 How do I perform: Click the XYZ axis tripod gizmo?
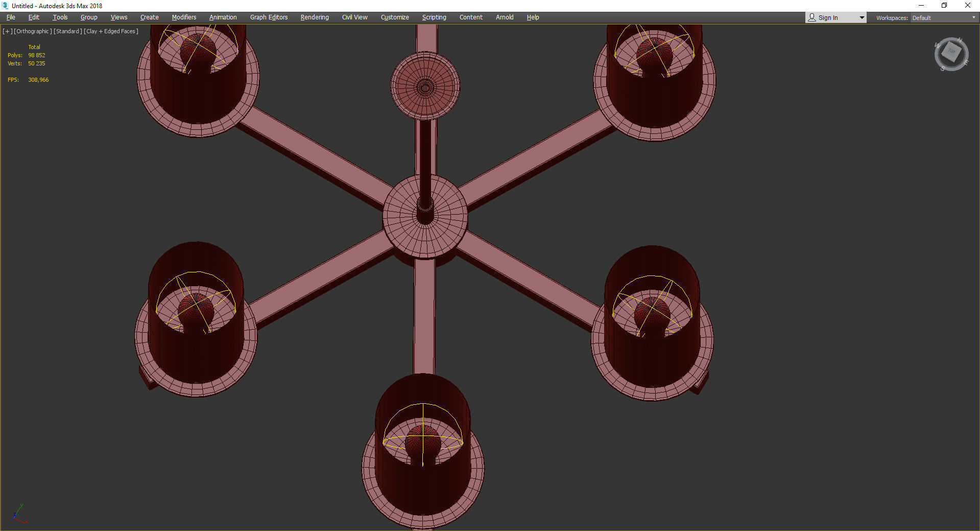(19, 514)
